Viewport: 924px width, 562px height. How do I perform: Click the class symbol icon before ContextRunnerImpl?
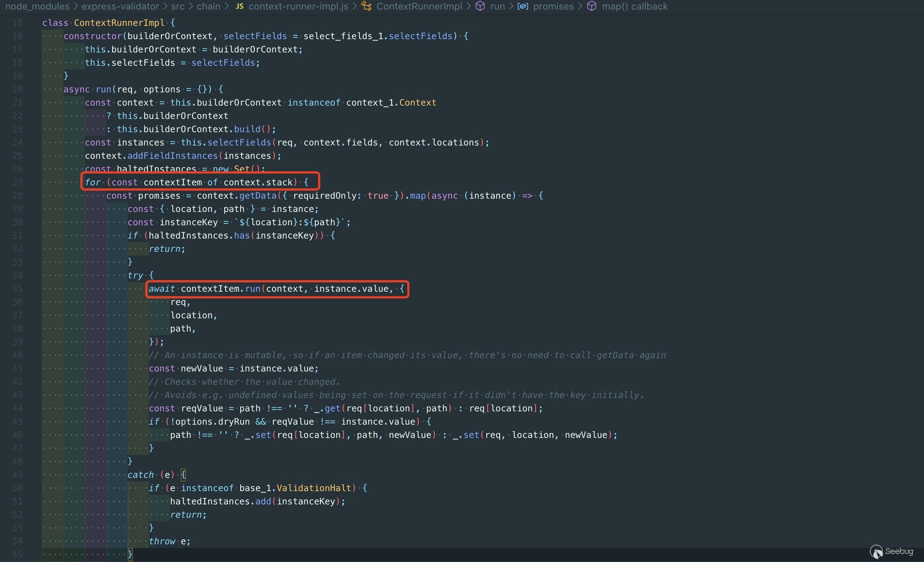(x=366, y=6)
